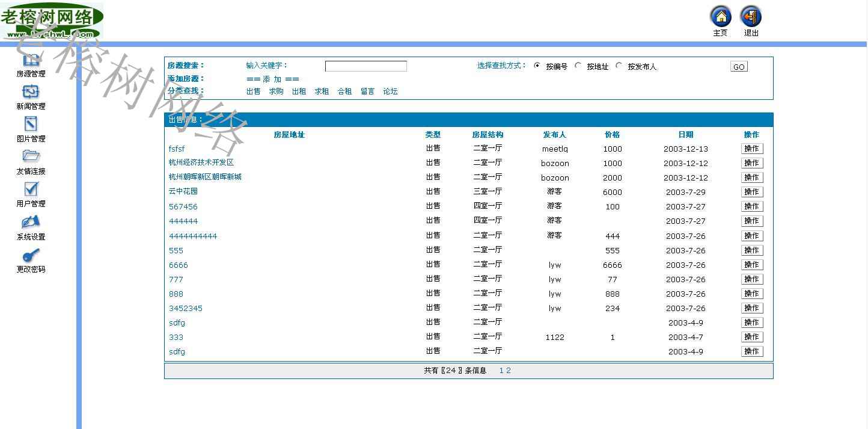The height and width of the screenshot is (429, 868).
Task: Open the 4444444444 listing link
Action: click(193, 236)
